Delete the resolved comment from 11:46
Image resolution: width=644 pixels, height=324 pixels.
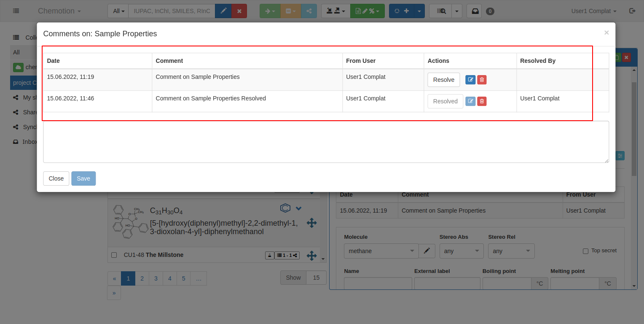[x=482, y=101]
